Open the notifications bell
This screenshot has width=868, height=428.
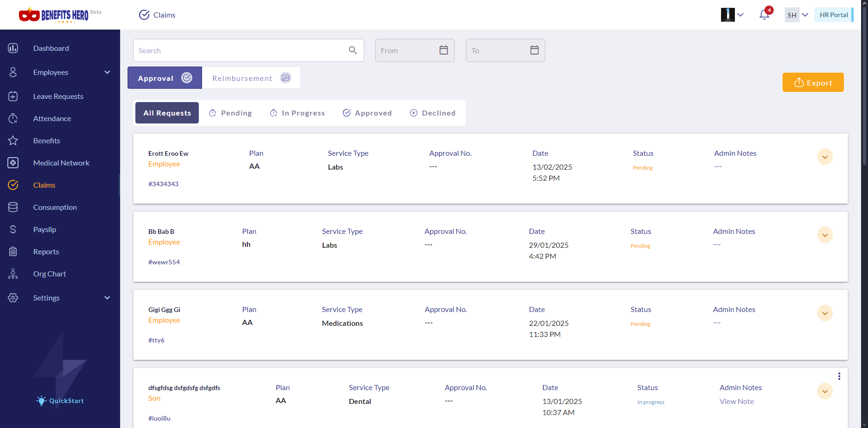pyautogui.click(x=764, y=15)
